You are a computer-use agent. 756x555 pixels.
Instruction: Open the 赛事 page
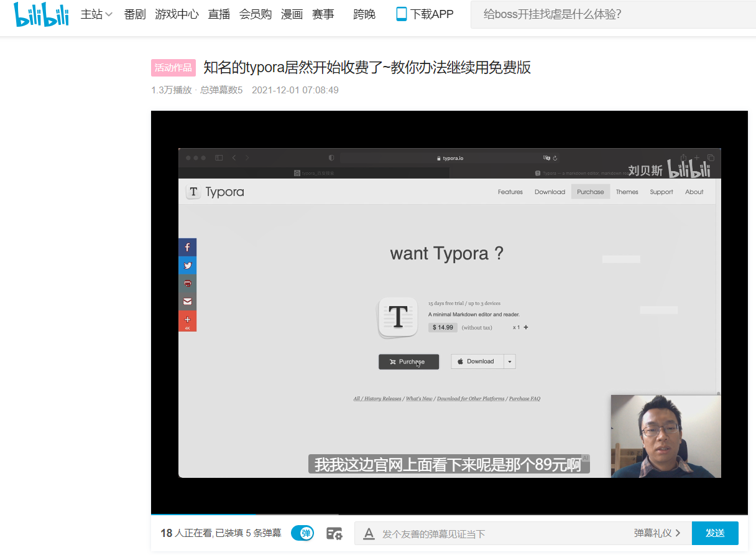click(x=323, y=14)
